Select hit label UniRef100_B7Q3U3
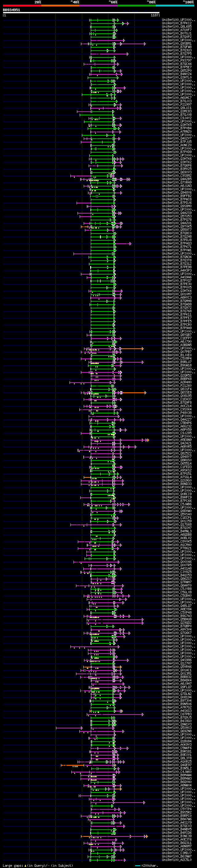This screenshot has width=197, height=868. [177, 50]
